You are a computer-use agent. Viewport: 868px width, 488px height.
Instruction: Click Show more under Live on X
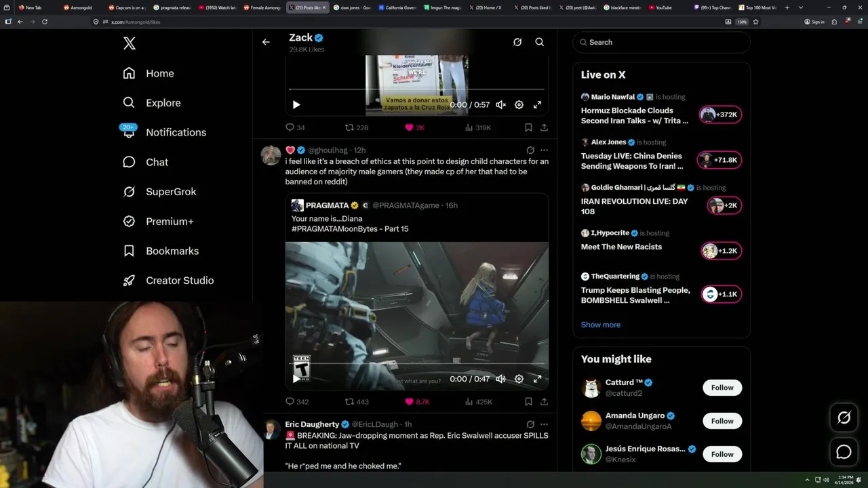pyautogui.click(x=601, y=325)
